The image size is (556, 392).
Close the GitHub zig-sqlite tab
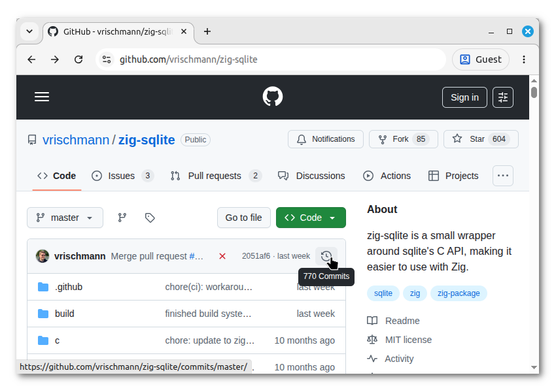pyautogui.click(x=184, y=31)
